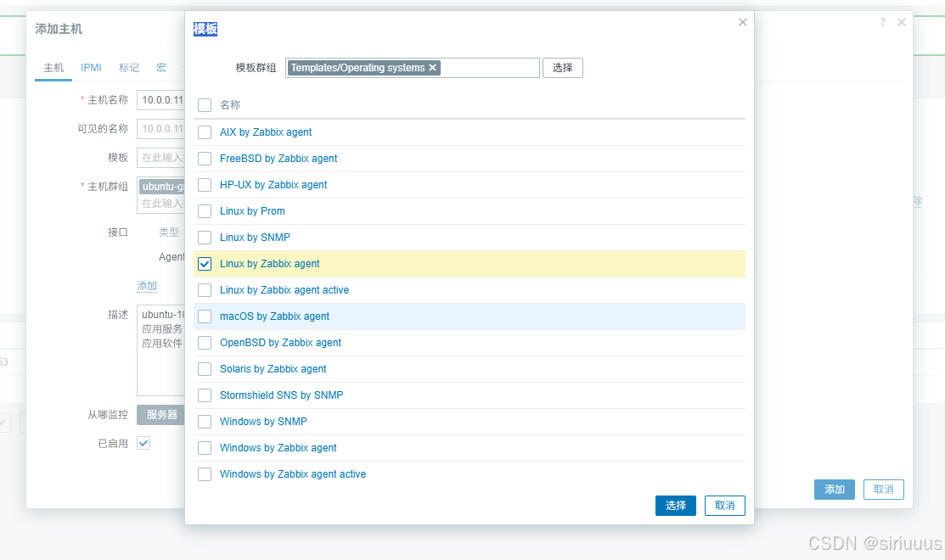Confirm with the blue 选择 button
945x560 pixels.
point(676,505)
